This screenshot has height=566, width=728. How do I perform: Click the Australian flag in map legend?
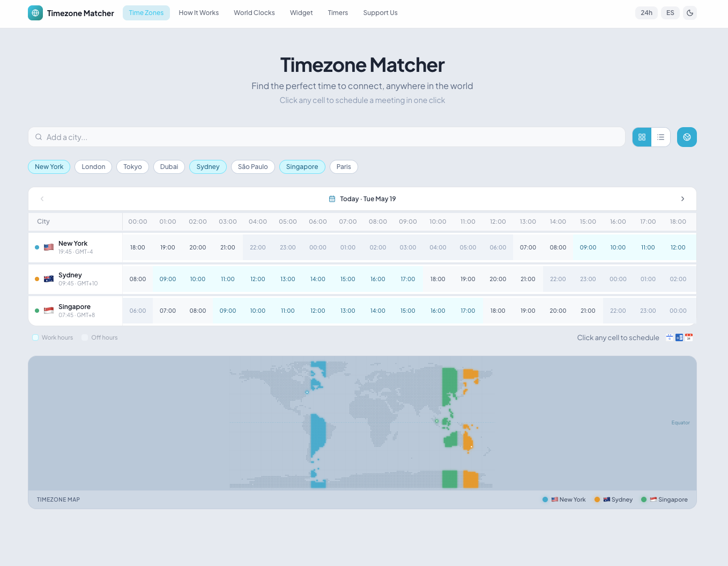(x=607, y=499)
